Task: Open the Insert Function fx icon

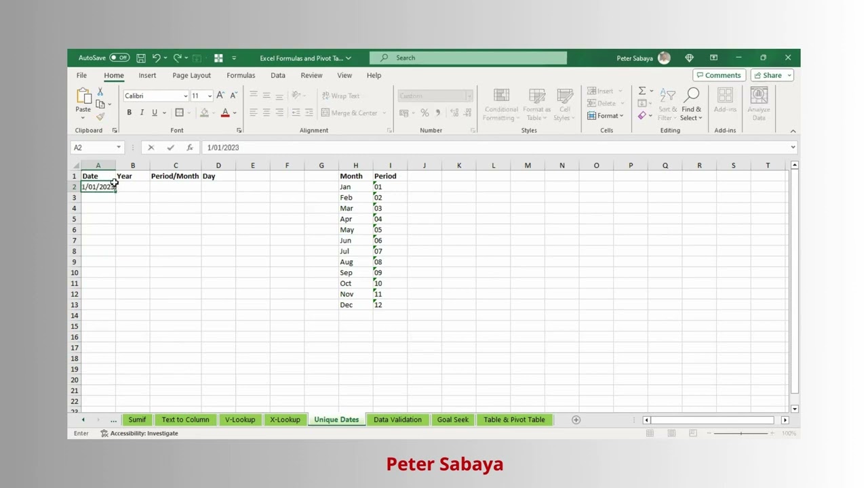Action: (190, 147)
